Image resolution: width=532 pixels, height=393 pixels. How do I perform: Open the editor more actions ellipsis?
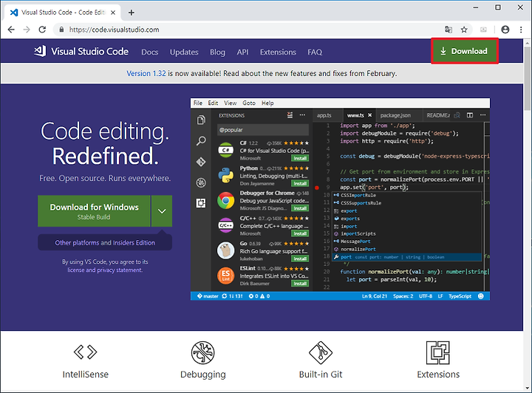[x=482, y=115]
